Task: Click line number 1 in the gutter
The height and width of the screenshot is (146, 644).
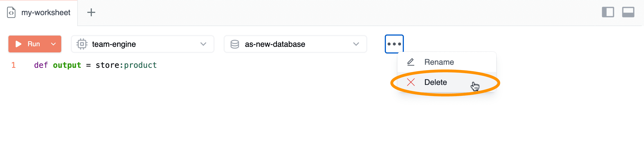Action: [x=13, y=65]
